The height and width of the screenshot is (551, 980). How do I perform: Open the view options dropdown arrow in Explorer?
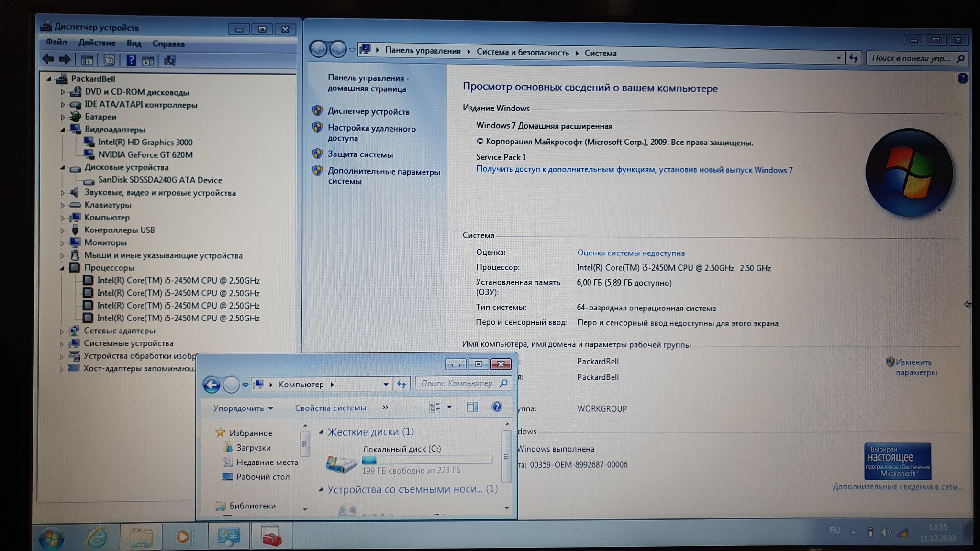tap(449, 407)
